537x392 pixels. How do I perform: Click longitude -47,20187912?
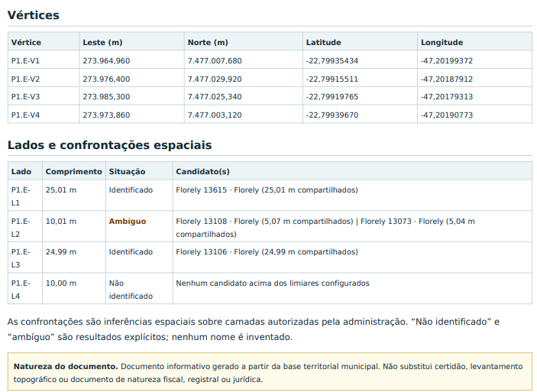[447, 79]
